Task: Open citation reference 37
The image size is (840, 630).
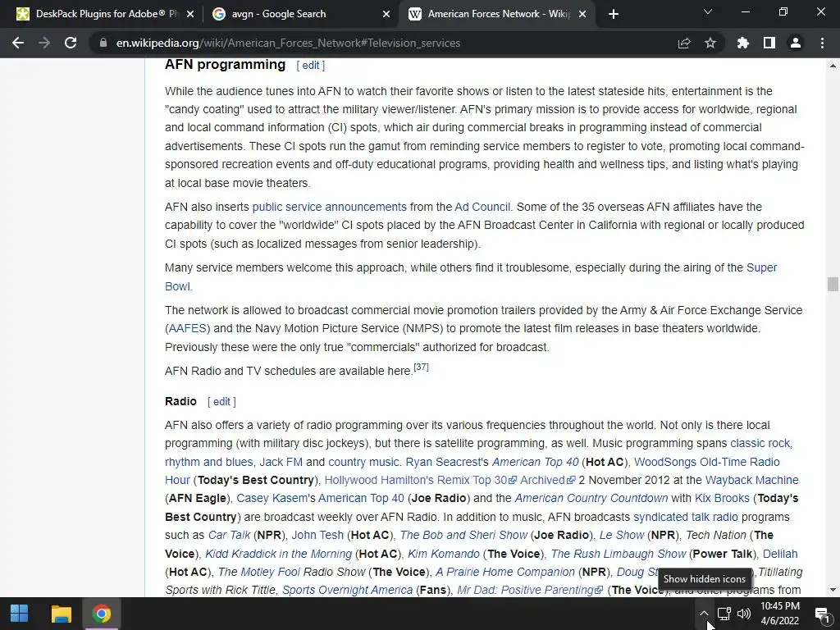Action: tap(421, 367)
